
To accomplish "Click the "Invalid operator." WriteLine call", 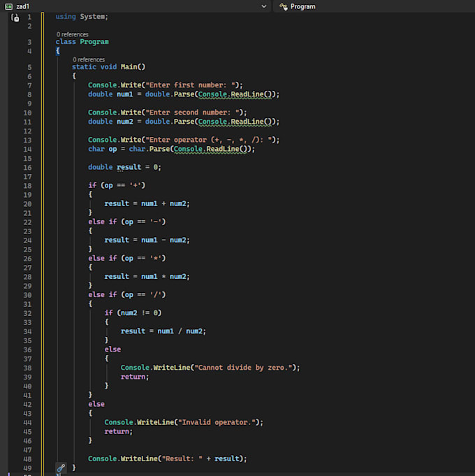I will click(184, 422).
